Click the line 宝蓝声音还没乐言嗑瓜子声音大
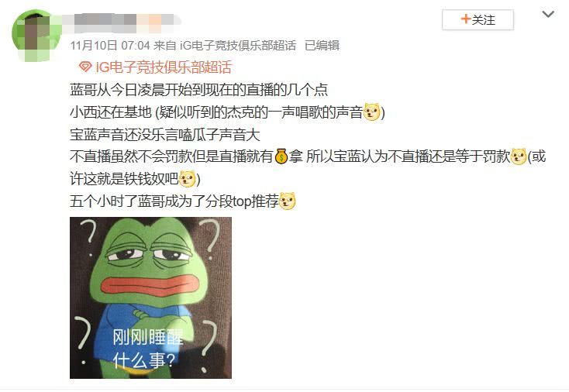The height and width of the screenshot is (392, 569). click(x=165, y=135)
